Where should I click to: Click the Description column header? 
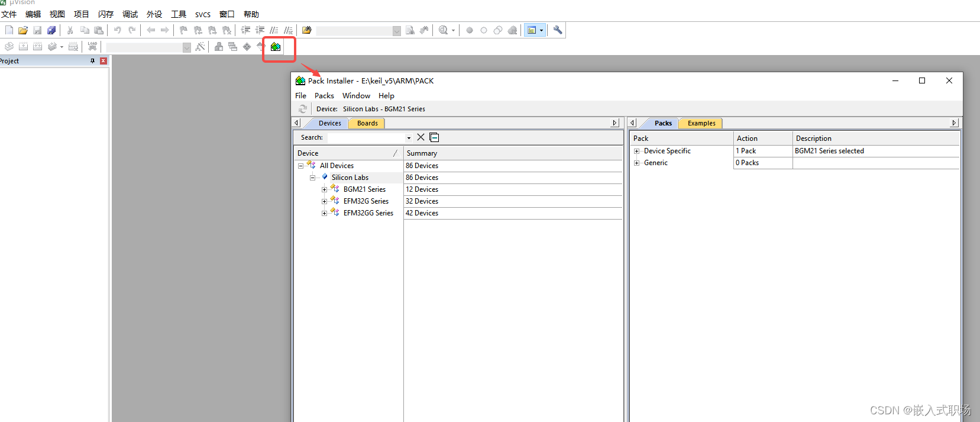click(876, 138)
